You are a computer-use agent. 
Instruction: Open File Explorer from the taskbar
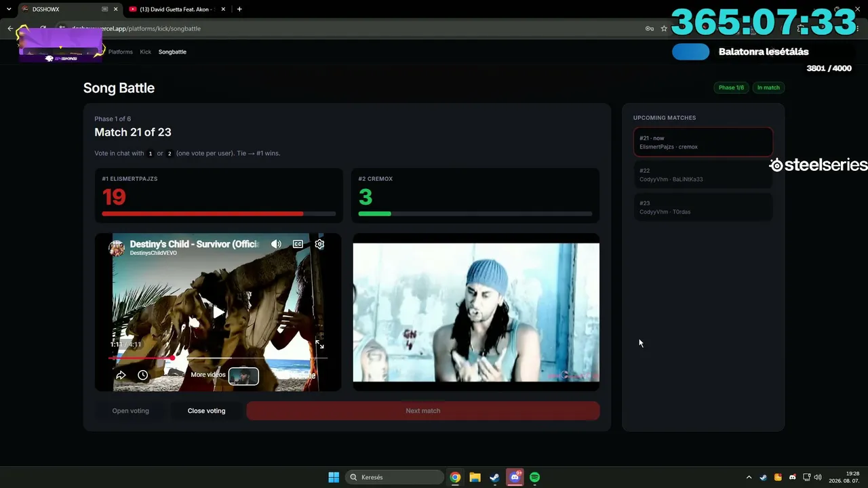pos(475,477)
